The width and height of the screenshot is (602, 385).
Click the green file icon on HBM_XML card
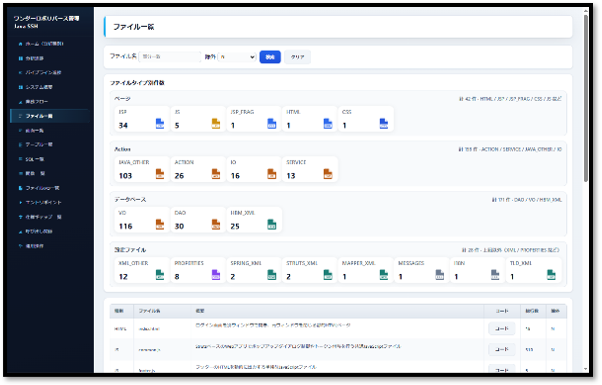[x=272, y=225]
